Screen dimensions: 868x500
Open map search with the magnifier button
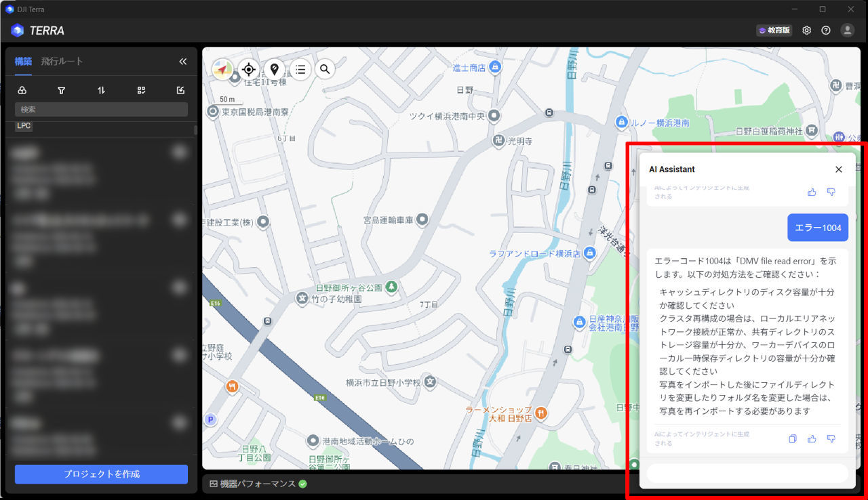coord(325,69)
